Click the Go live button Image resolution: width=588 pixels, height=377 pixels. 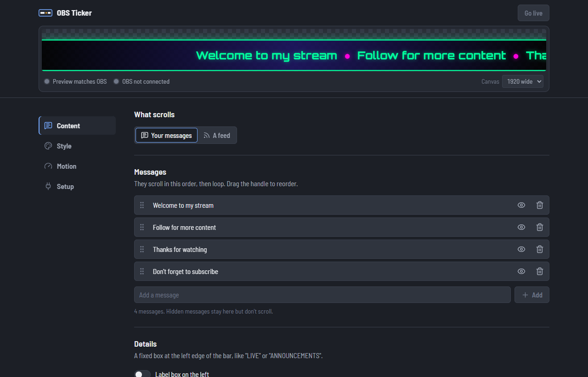coord(533,13)
